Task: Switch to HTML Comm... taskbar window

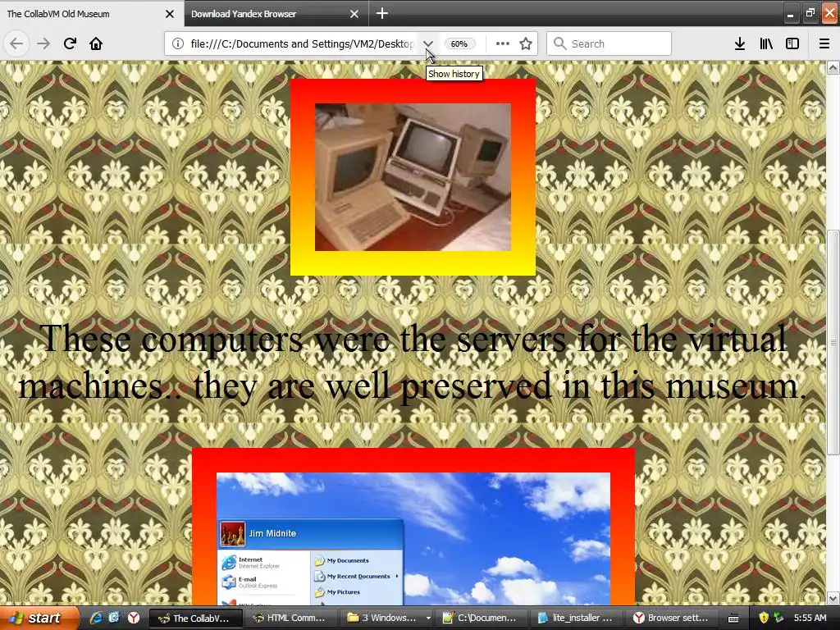Action: tap(290, 619)
